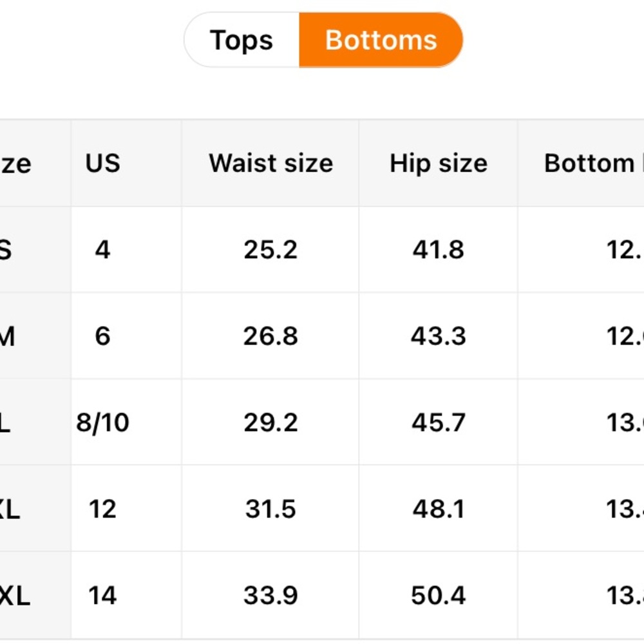Click the Waist size column header

click(270, 163)
